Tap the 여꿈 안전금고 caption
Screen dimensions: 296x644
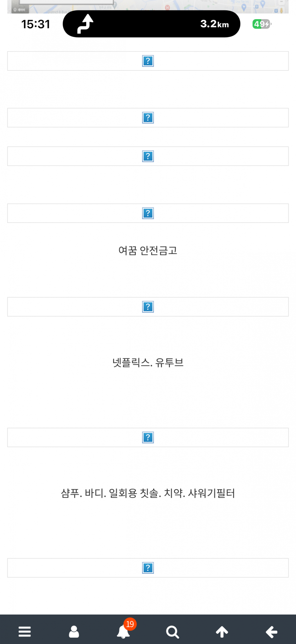point(148,251)
